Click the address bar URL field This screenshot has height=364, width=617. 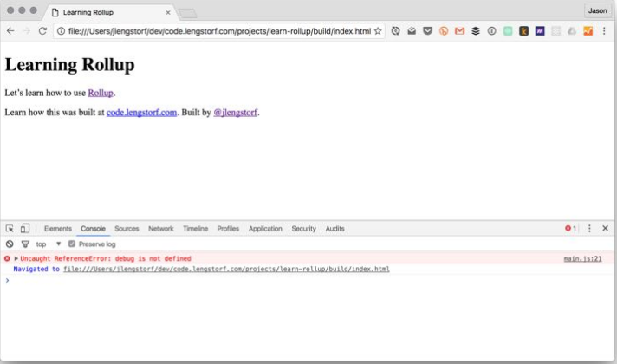point(219,31)
